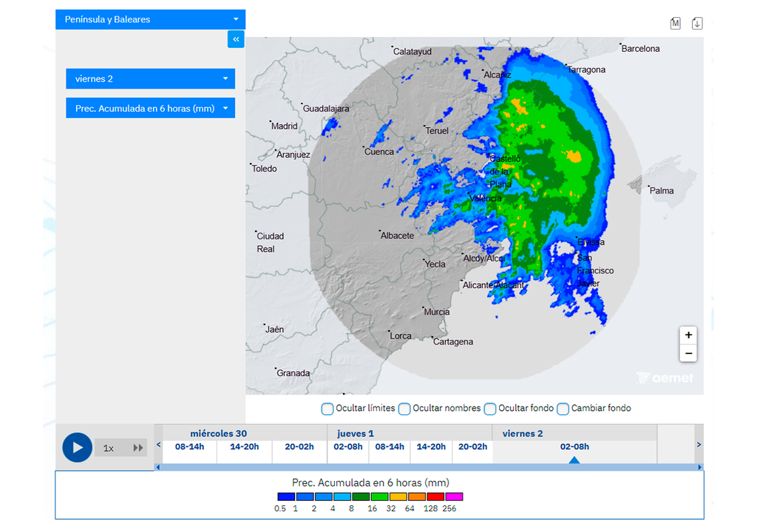Viewport: 757px width, 532px height.
Task: Click the 1x playback speed indicator
Action: (109, 449)
